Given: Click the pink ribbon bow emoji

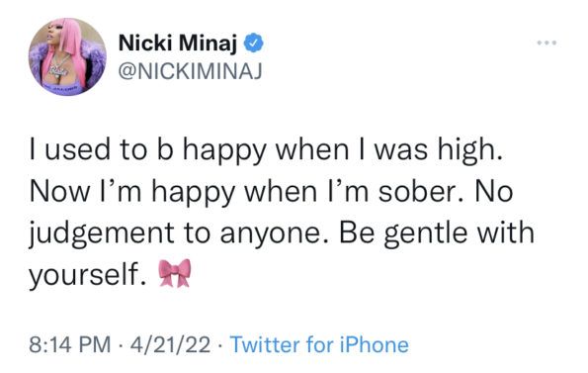Looking at the screenshot, I should point(175,273).
